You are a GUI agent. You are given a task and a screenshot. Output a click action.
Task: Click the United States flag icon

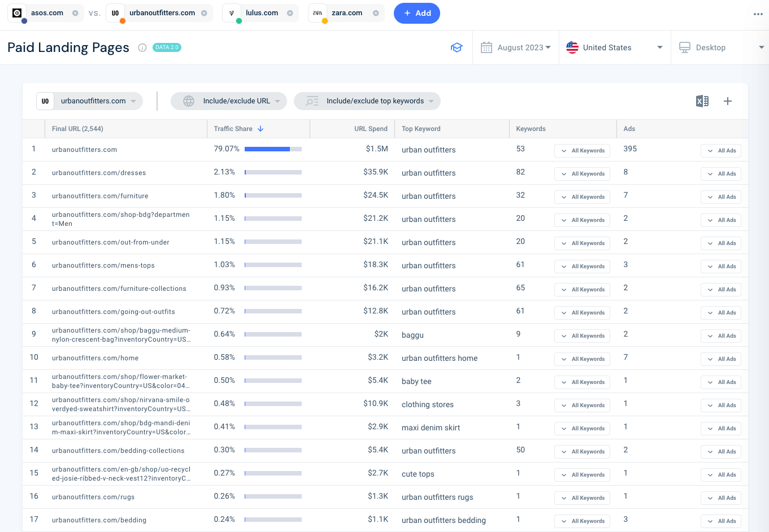click(572, 47)
